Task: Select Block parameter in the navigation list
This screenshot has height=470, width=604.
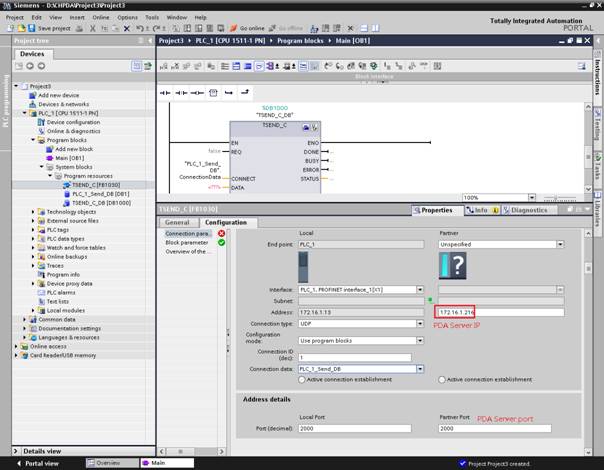Action: [x=187, y=242]
